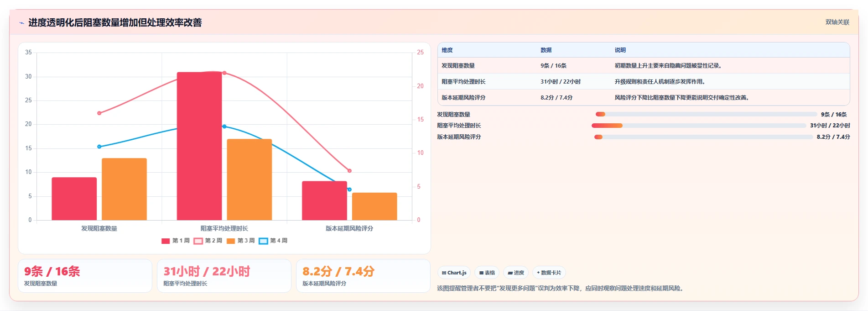Click the red bar for 版本延期风险评分

(324, 200)
